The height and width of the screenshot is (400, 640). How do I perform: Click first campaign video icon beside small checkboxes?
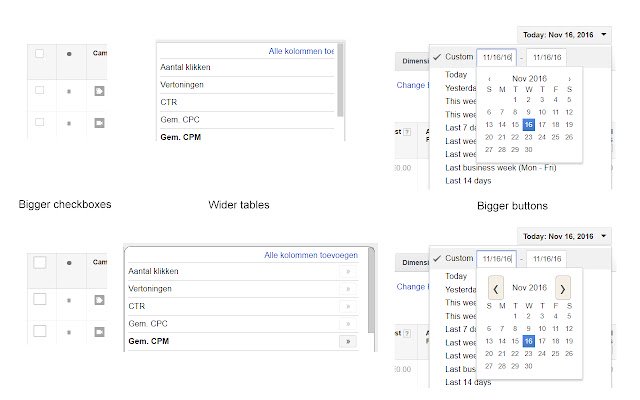(x=99, y=91)
